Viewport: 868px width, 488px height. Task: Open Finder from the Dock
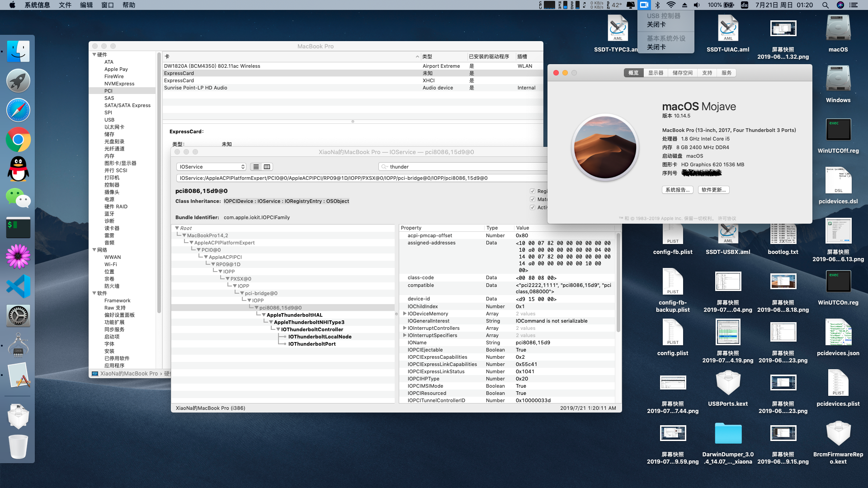click(18, 52)
